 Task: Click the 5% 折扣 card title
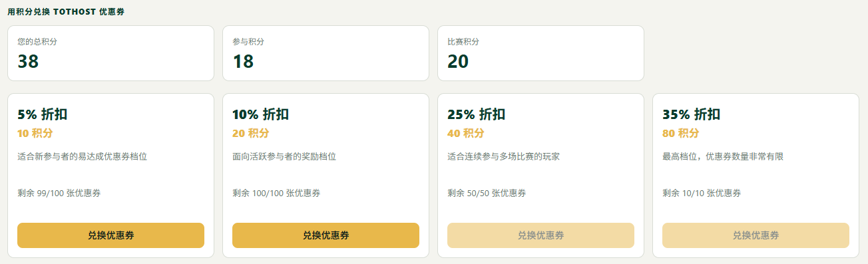[x=43, y=114]
